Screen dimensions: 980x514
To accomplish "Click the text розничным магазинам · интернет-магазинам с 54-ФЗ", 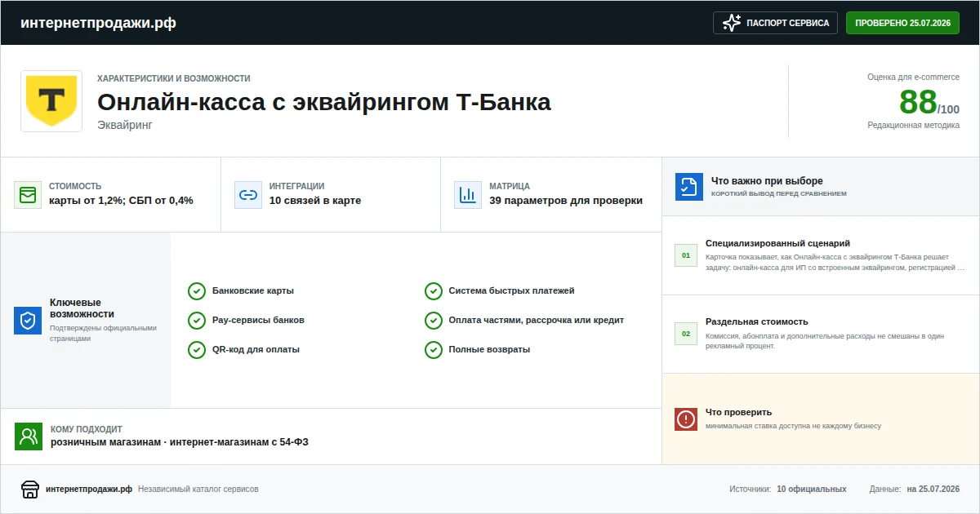I will (x=180, y=442).
